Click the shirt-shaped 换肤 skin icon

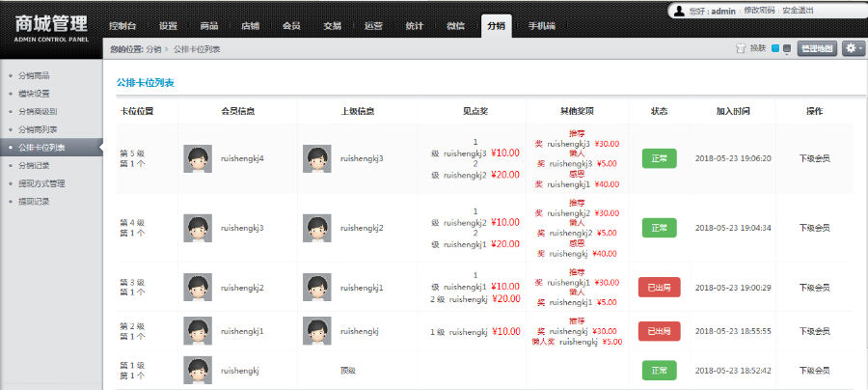(741, 48)
